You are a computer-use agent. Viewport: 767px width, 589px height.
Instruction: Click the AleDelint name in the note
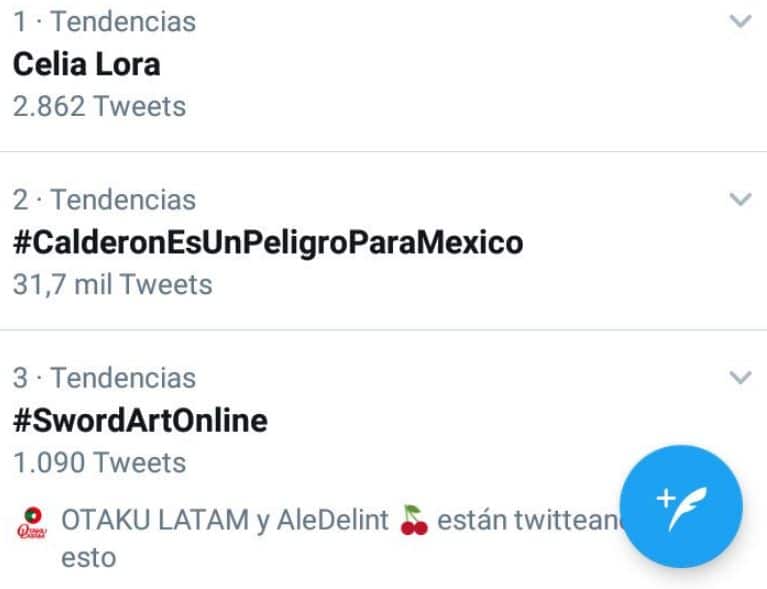click(333, 520)
